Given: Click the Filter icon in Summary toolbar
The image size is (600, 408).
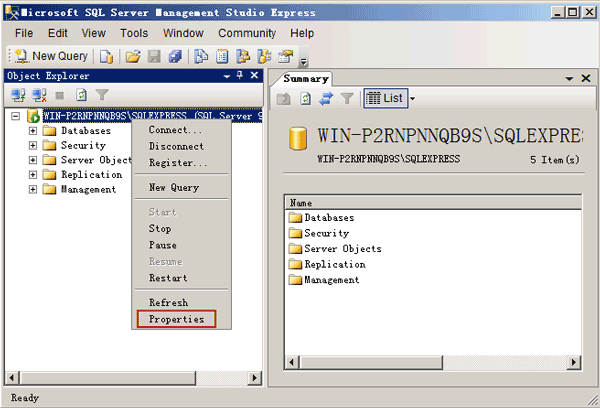Looking at the screenshot, I should 347,99.
